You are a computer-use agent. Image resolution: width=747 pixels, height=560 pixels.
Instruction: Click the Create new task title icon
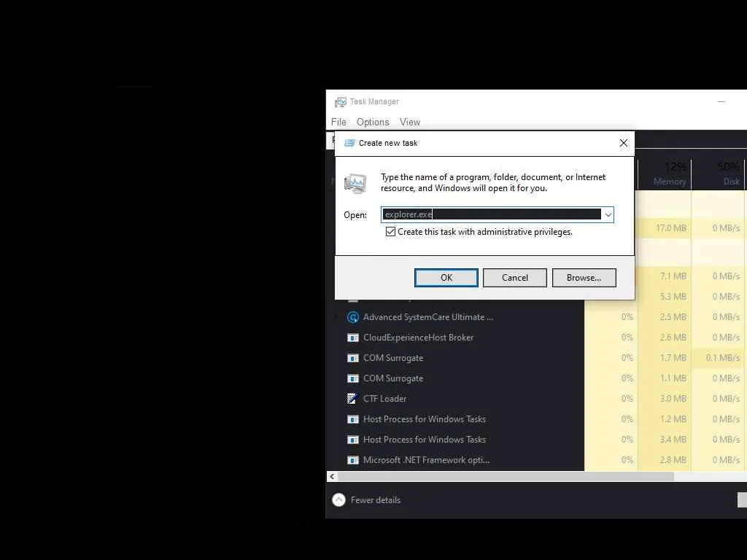pos(349,143)
